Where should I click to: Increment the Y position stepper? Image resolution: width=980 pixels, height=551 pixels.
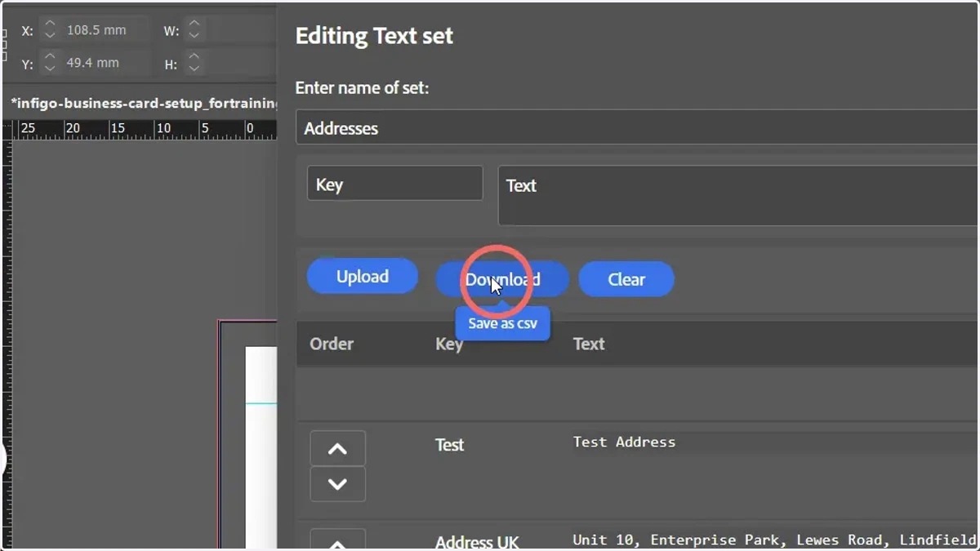click(x=50, y=57)
